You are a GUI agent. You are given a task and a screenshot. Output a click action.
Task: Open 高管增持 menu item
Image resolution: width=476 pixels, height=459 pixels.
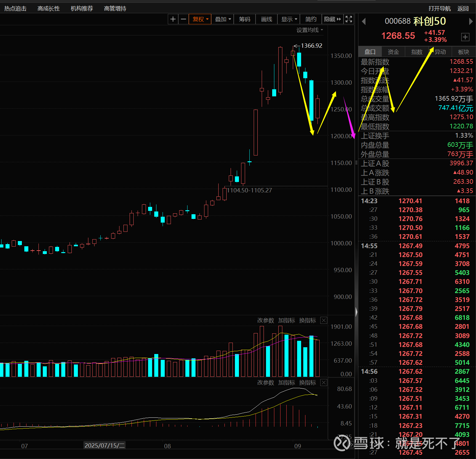pyautogui.click(x=115, y=9)
